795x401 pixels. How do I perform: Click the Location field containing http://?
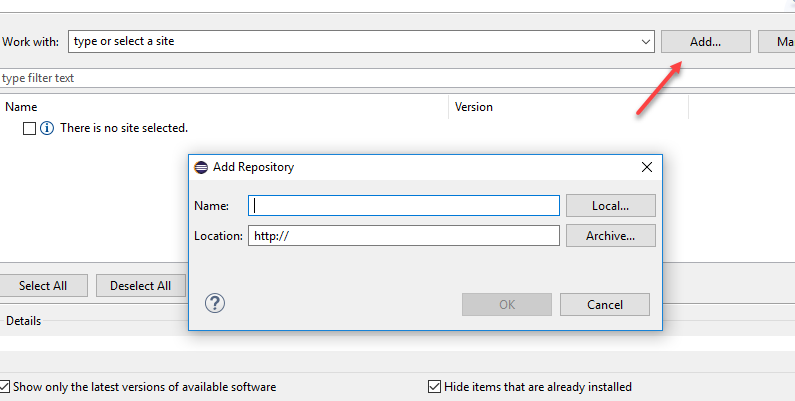click(404, 236)
